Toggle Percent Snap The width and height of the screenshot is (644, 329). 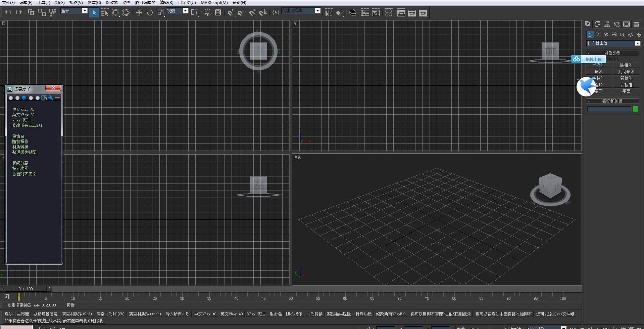pyautogui.click(x=252, y=13)
